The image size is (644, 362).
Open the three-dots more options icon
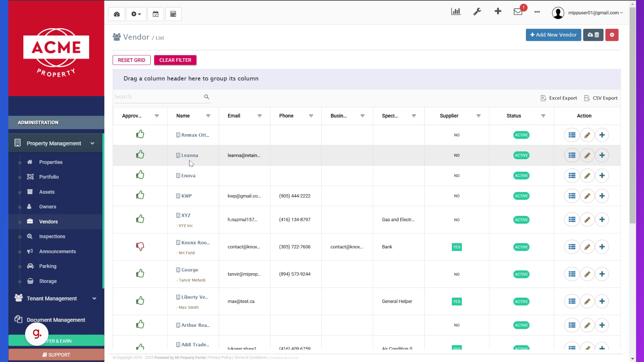(x=537, y=12)
